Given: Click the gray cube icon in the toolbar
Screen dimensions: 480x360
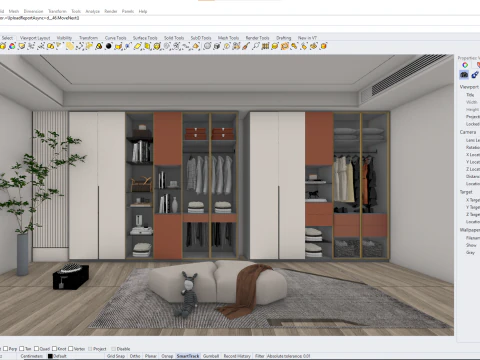Looking at the screenshot, I should [217, 46].
